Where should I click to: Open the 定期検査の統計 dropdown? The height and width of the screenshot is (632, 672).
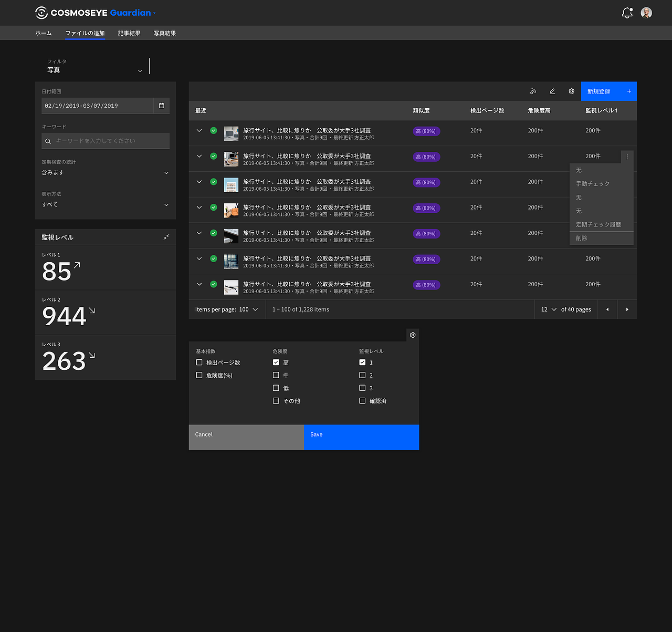click(x=106, y=173)
